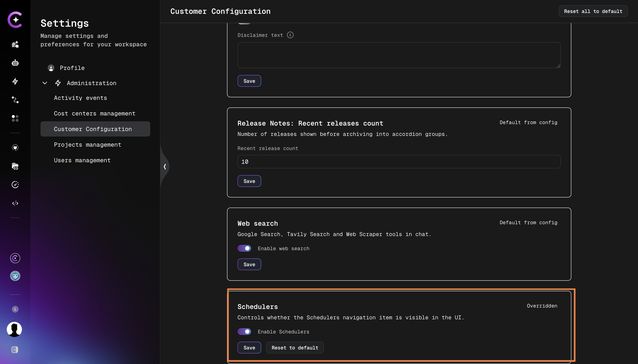Click the Customer Configuration page title
The width and height of the screenshot is (638, 364).
(220, 11)
